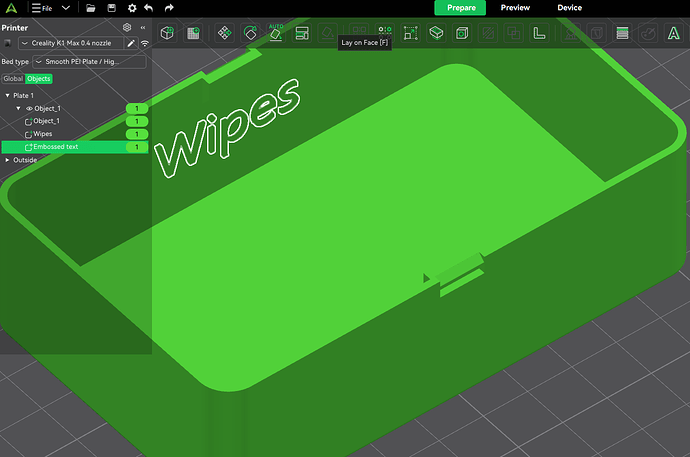Open the Creality K1 Max printer dropdown
Screen dimensions: 690x457
point(72,44)
